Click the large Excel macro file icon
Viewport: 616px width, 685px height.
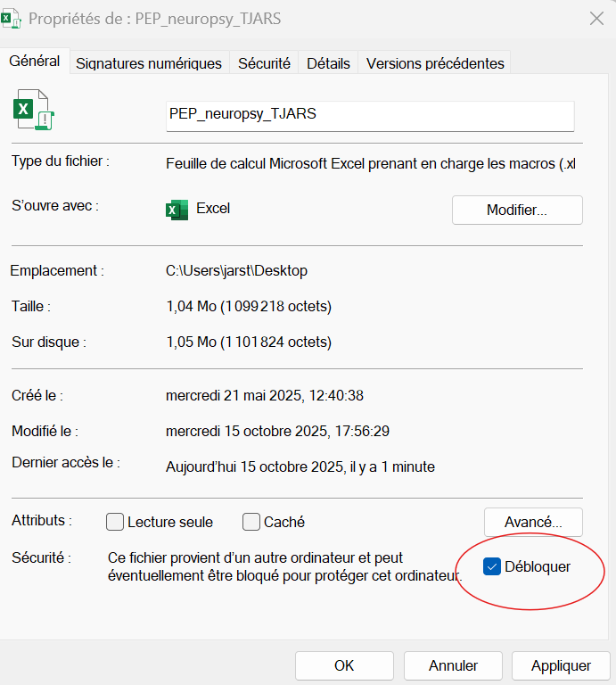pos(33,110)
